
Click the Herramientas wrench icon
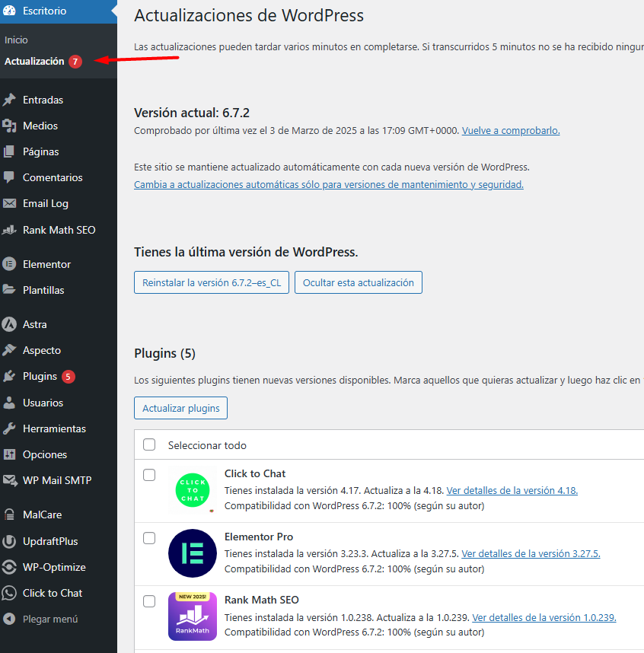tap(9, 428)
